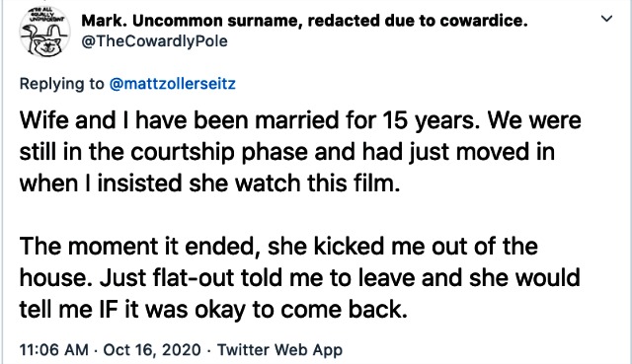Open the Oct 16, 2020 date link
The width and height of the screenshot is (632, 364).
click(x=152, y=349)
